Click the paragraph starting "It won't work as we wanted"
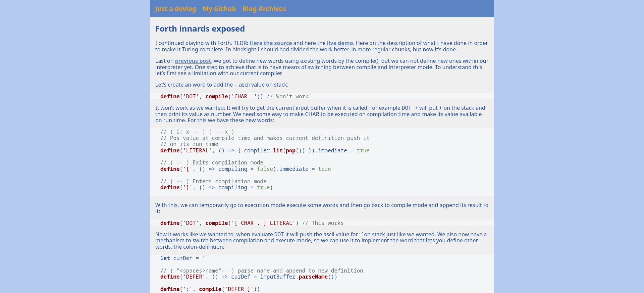 [322, 114]
